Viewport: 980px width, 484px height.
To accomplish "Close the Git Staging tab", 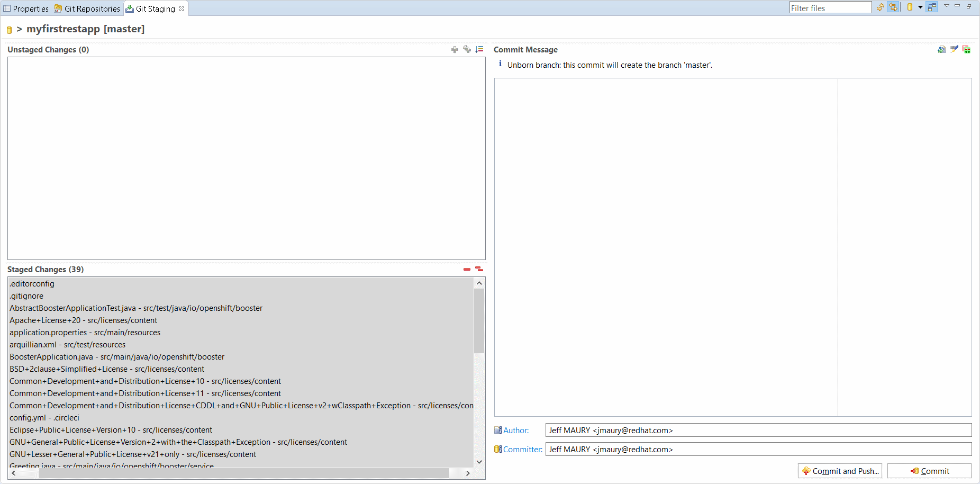I will [182, 8].
